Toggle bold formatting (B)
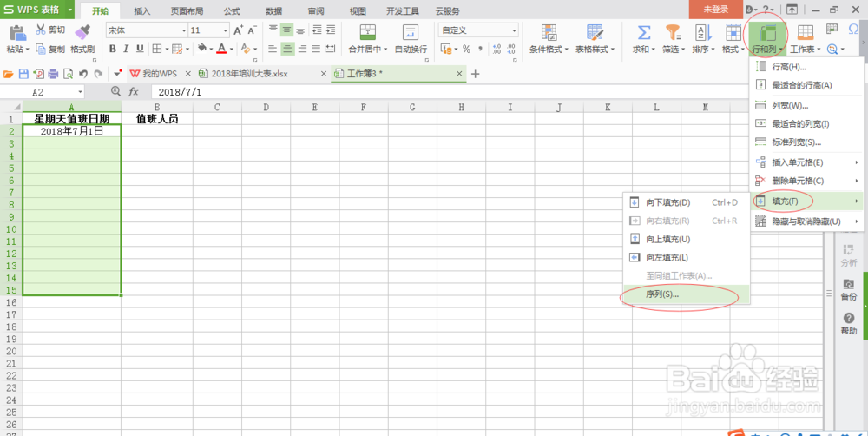 coord(113,49)
